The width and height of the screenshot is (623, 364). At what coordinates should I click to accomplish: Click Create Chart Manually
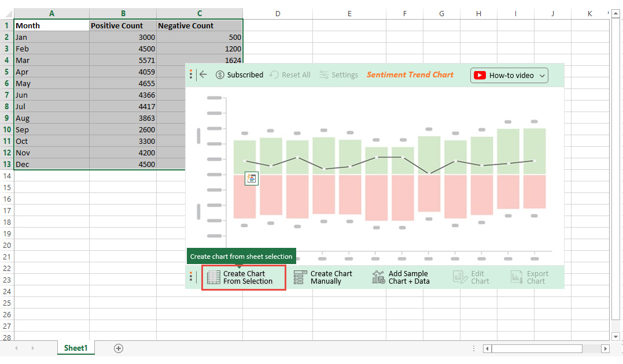323,277
